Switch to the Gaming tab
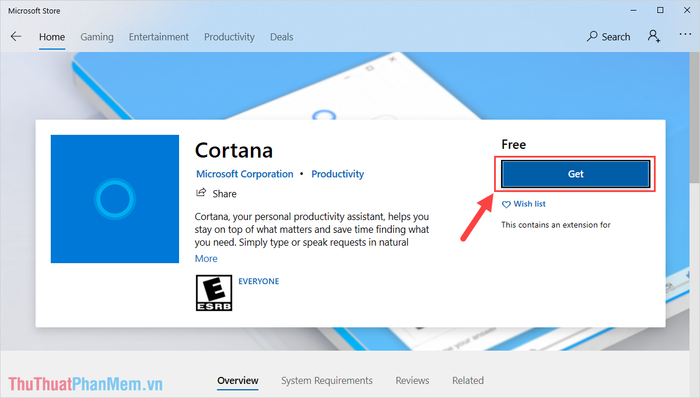700x398 pixels. coord(97,37)
